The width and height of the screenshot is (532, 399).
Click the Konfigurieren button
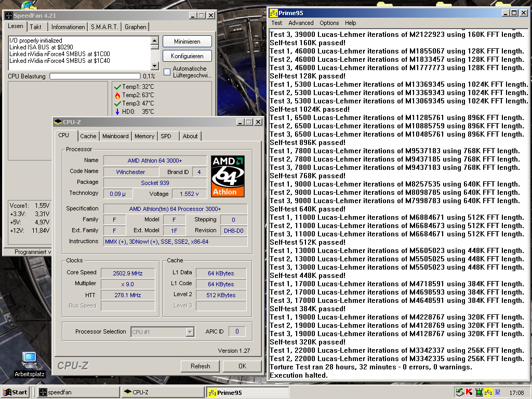187,56
